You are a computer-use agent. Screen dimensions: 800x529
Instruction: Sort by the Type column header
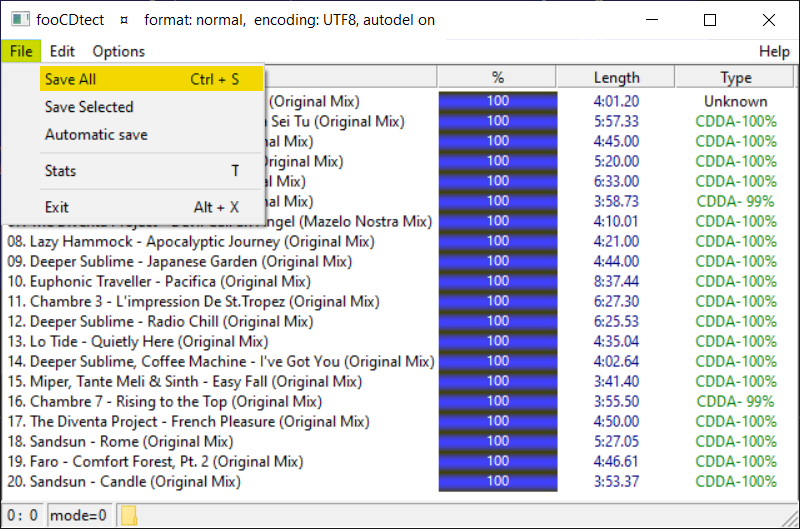point(735,77)
